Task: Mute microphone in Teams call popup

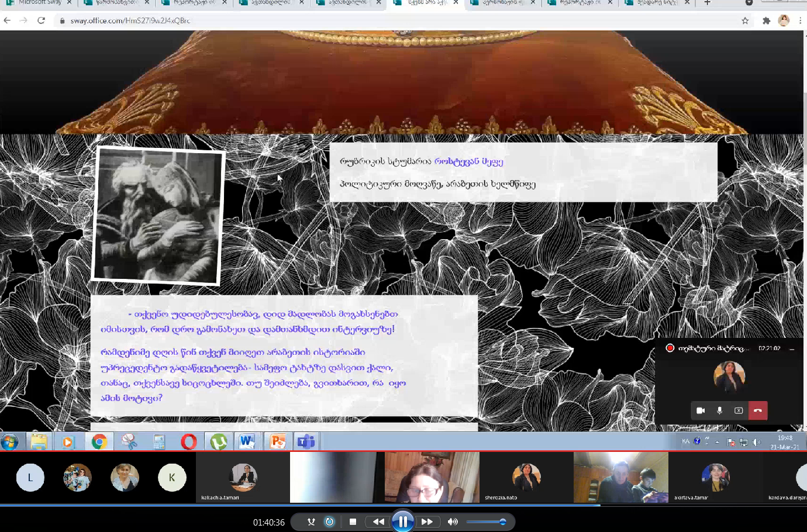Action: click(x=719, y=410)
